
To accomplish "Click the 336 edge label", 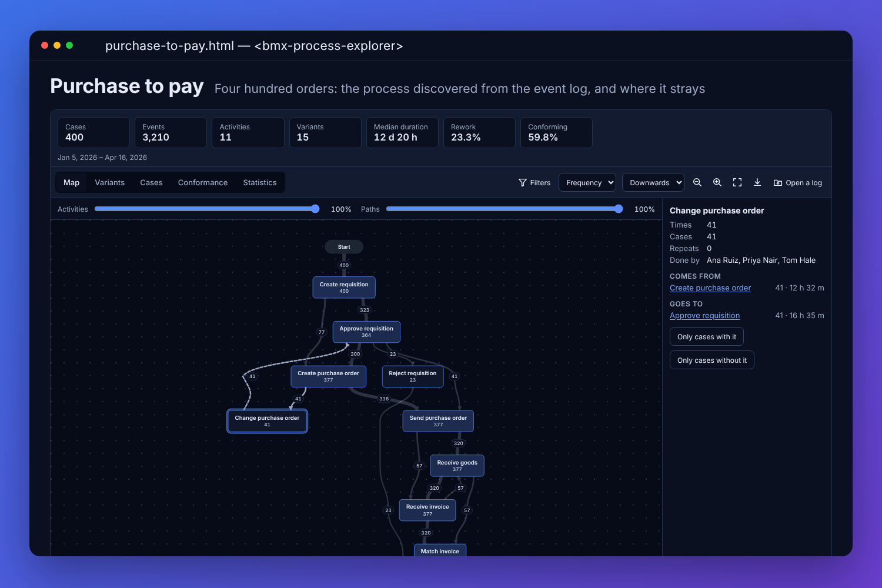I will click(384, 399).
